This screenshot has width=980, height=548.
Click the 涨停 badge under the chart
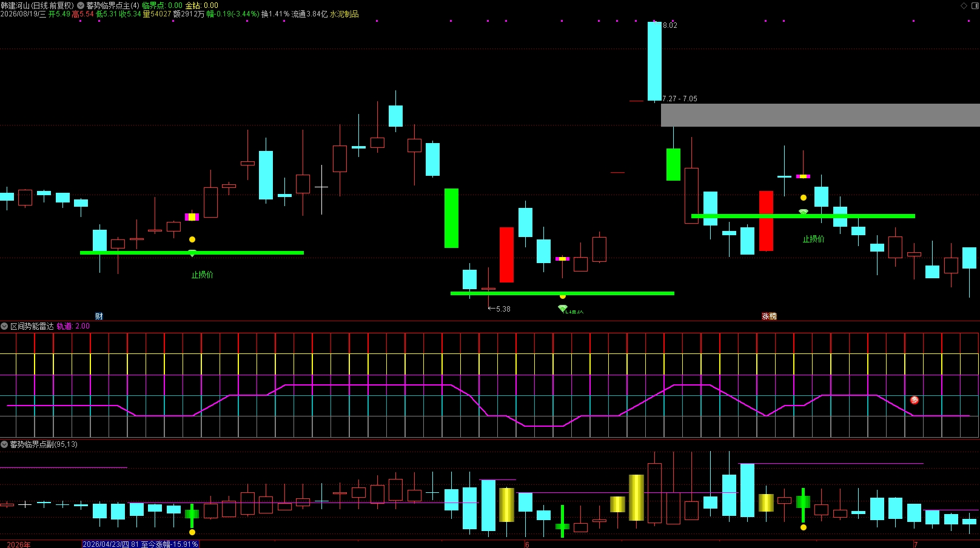(x=769, y=316)
